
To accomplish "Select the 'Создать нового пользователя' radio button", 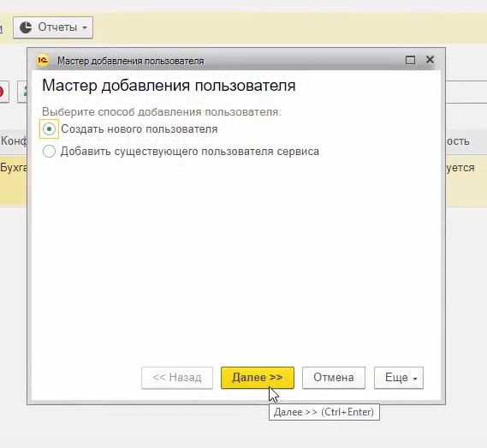I will click(49, 128).
